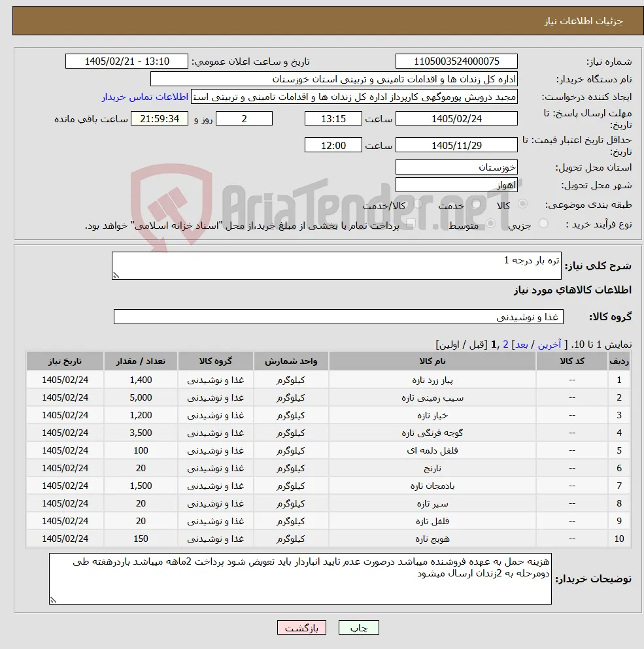Click the نام کالا column header

(x=432, y=361)
